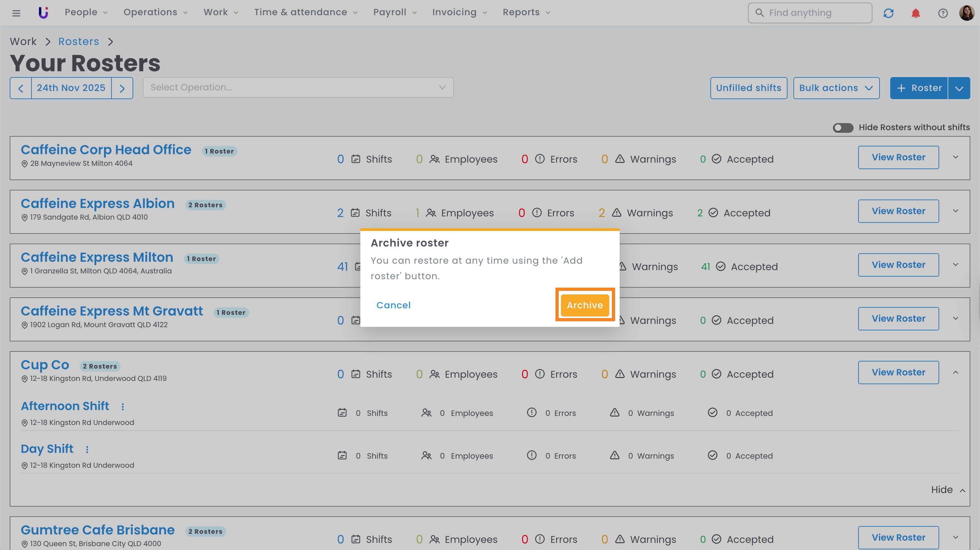This screenshot has height=550, width=980.
Task: Click the Rosters breadcrumb link
Action: point(78,41)
